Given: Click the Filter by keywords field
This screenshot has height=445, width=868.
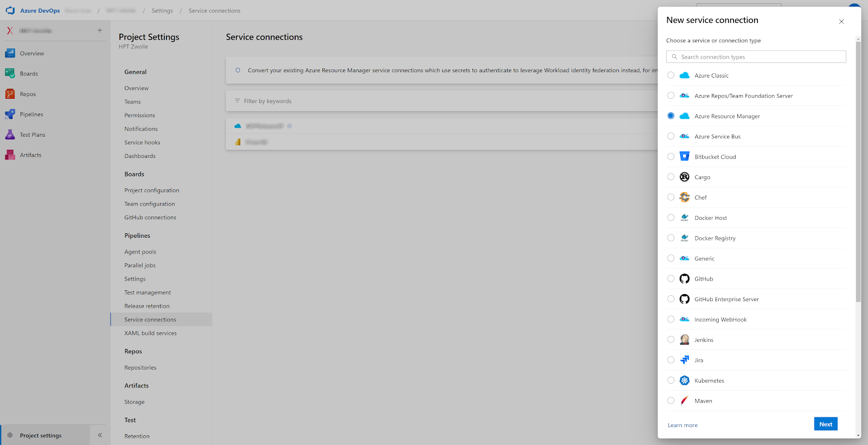Looking at the screenshot, I should pyautogui.click(x=442, y=101).
